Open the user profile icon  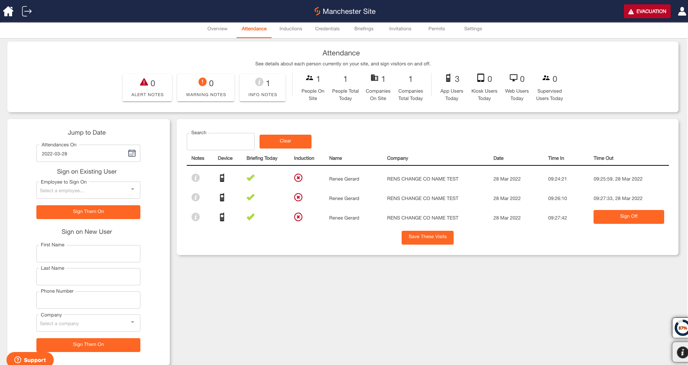click(x=682, y=11)
